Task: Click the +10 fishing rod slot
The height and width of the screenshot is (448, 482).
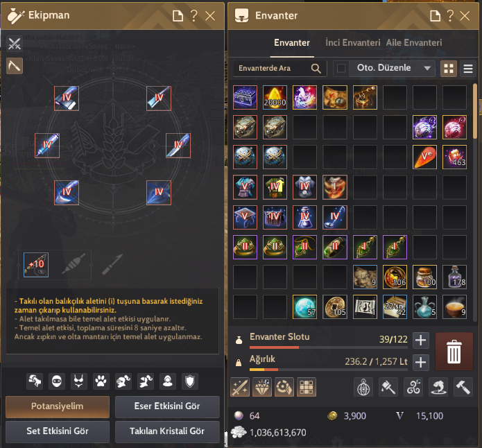Action: [36, 265]
